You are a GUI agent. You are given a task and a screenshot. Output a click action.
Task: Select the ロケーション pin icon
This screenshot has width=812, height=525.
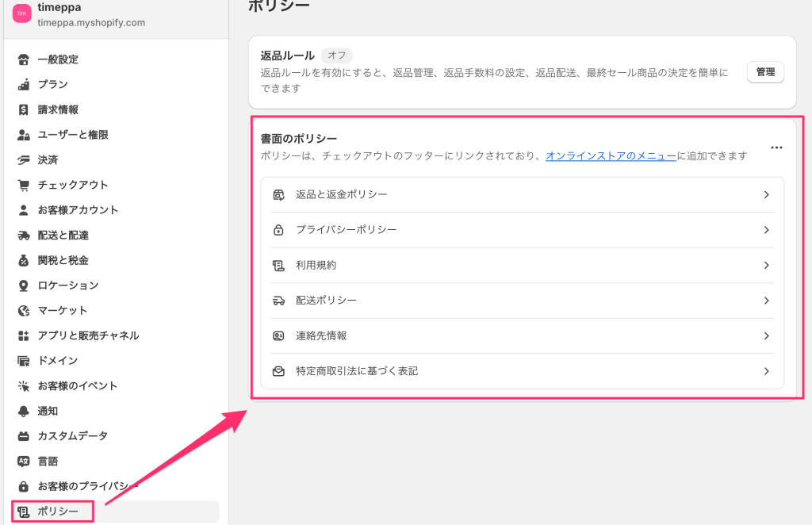24,285
